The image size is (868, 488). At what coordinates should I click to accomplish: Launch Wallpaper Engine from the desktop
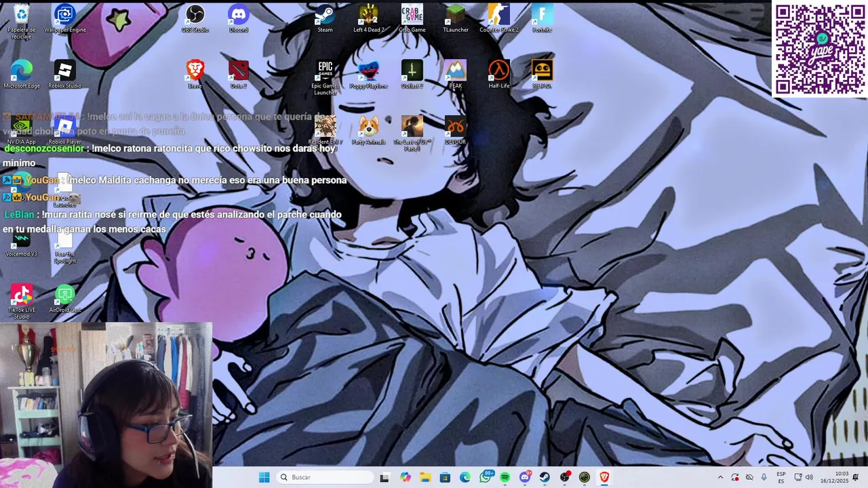coord(65,18)
